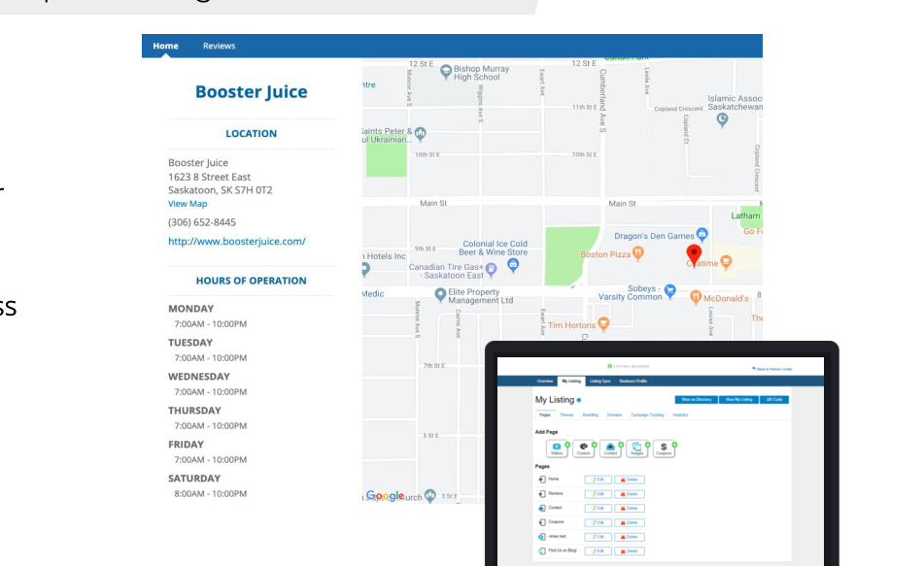Open the Branding sub-tab
The height and width of the screenshot is (566, 924).
click(591, 415)
